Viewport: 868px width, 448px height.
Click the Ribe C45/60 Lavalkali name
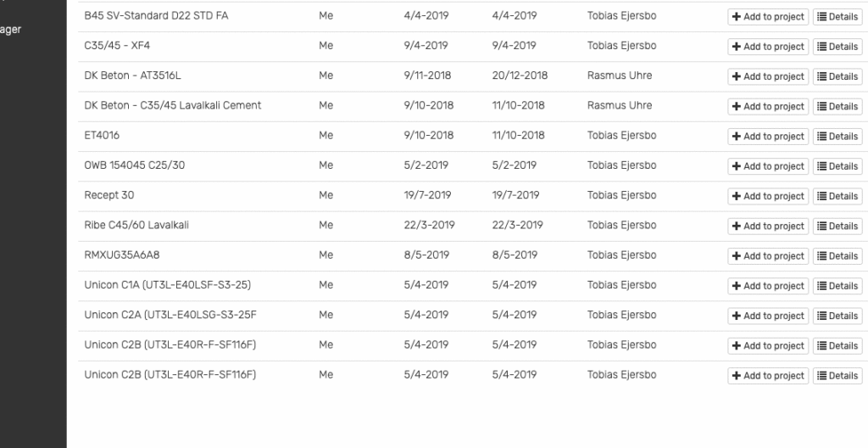pyautogui.click(x=136, y=225)
